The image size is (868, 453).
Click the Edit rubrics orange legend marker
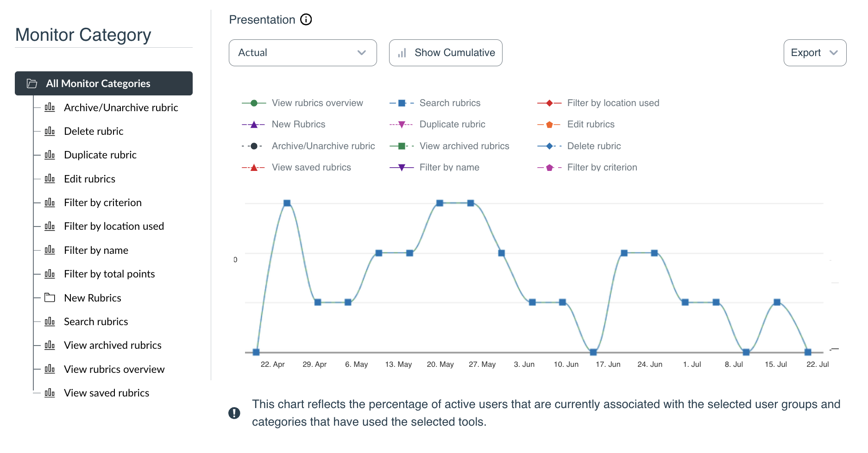(x=549, y=125)
